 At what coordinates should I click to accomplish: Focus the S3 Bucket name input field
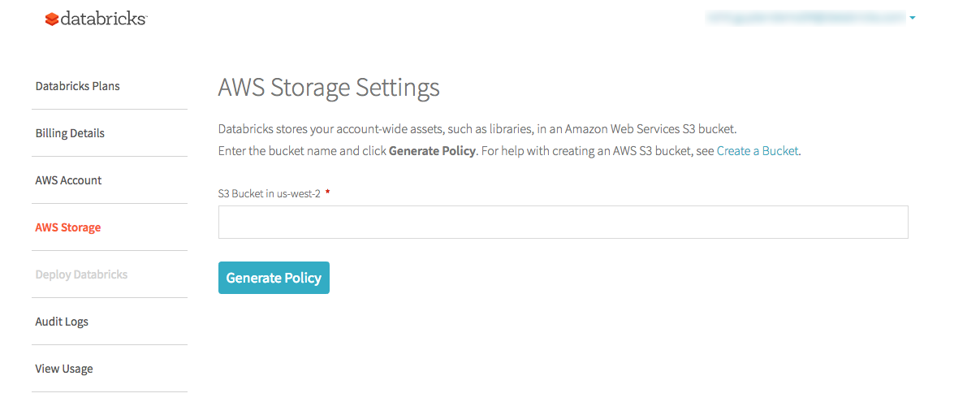pyautogui.click(x=563, y=222)
